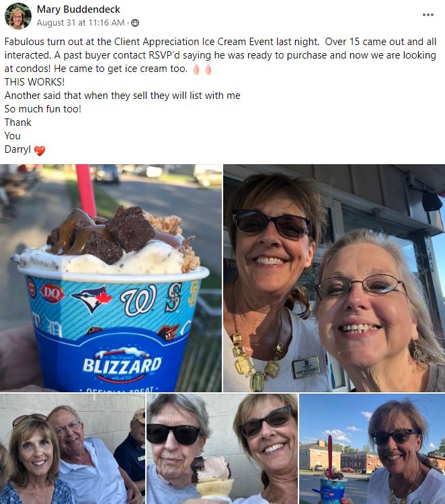The height and width of the screenshot is (504, 445).
Task: Open the three-dot post options menu
Action: (x=428, y=15)
